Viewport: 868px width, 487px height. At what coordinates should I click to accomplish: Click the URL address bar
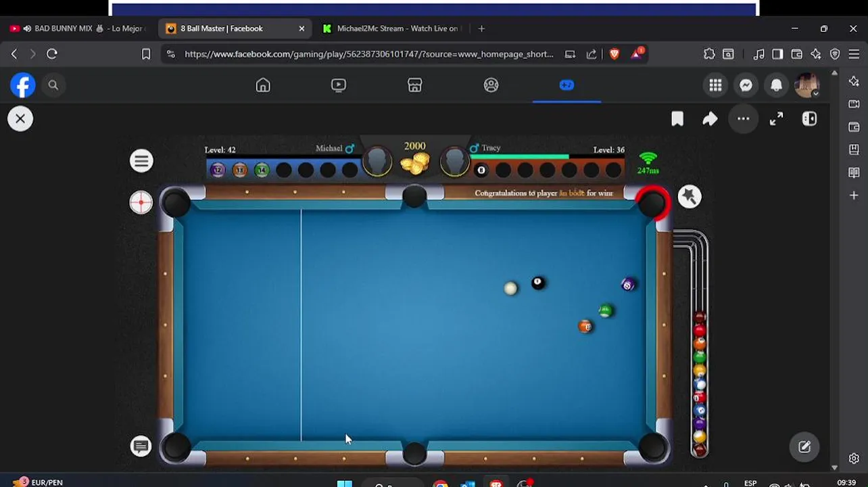pyautogui.click(x=368, y=54)
